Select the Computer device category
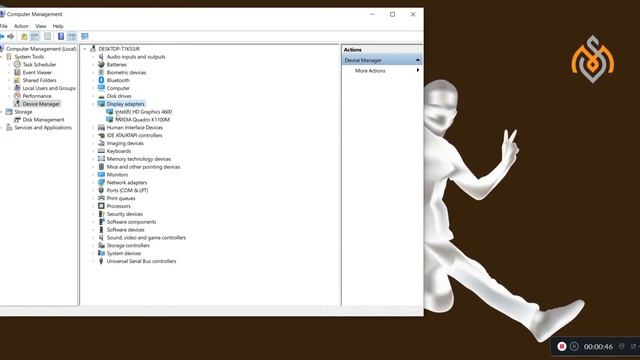The height and width of the screenshot is (360, 640). [x=118, y=88]
